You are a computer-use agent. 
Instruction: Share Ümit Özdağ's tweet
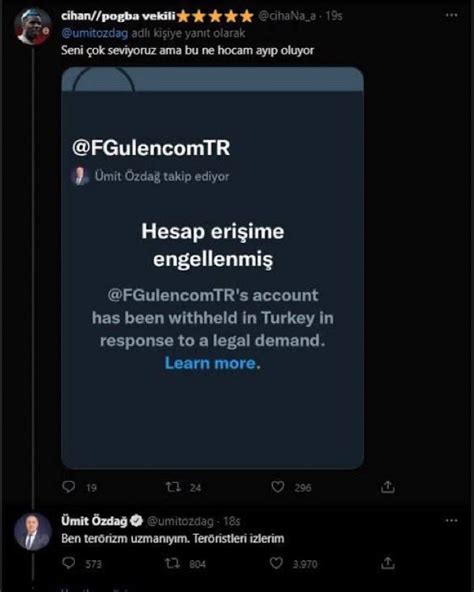point(388,563)
